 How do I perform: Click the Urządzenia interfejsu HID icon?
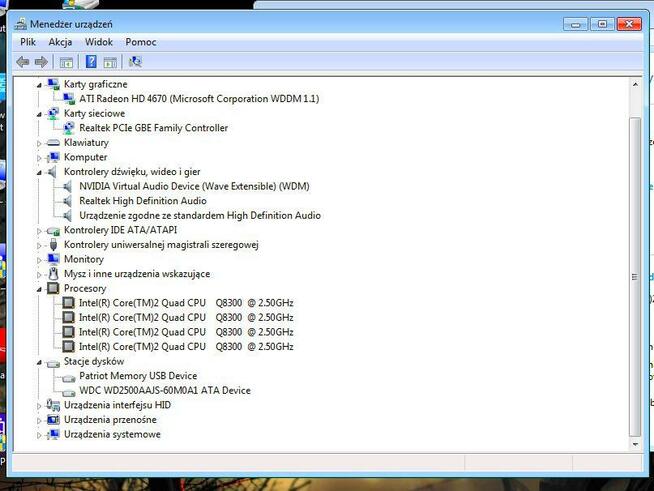tap(53, 405)
